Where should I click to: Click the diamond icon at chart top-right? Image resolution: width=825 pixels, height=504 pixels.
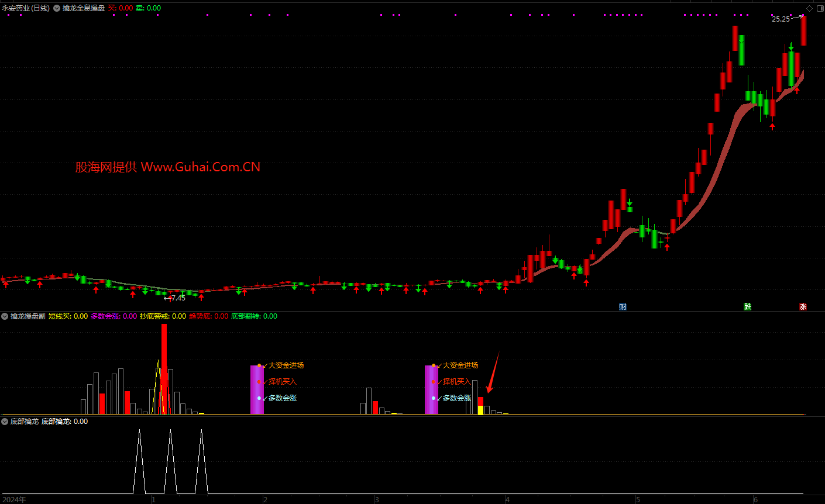[x=810, y=8]
